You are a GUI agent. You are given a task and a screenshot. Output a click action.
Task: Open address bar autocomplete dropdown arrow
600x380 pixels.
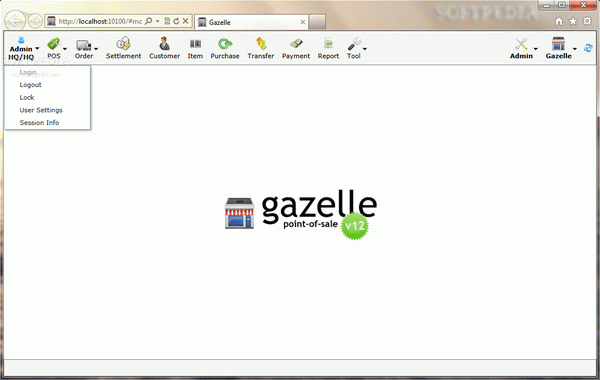click(x=157, y=21)
